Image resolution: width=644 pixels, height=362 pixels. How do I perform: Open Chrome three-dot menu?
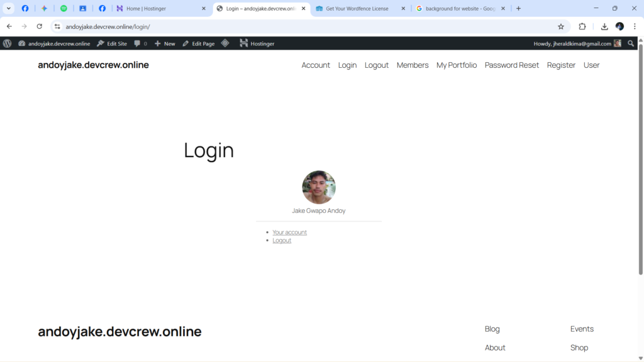point(635,26)
